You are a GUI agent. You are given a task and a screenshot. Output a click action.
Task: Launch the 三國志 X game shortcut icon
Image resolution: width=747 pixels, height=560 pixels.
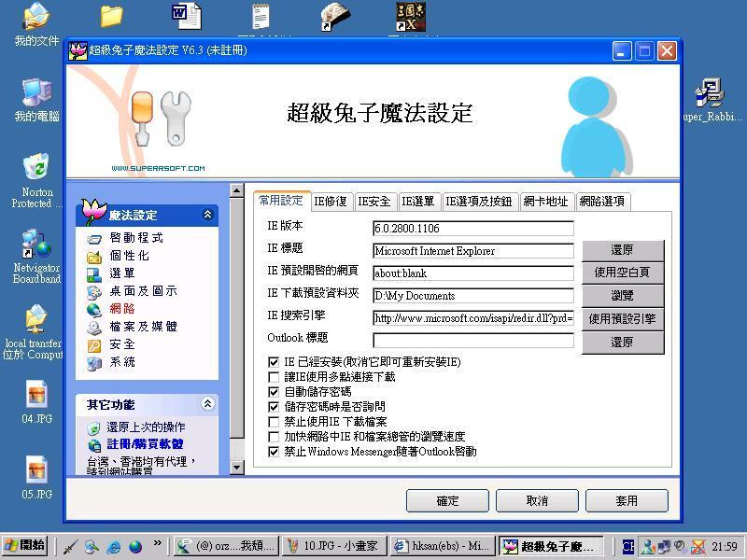[410, 17]
